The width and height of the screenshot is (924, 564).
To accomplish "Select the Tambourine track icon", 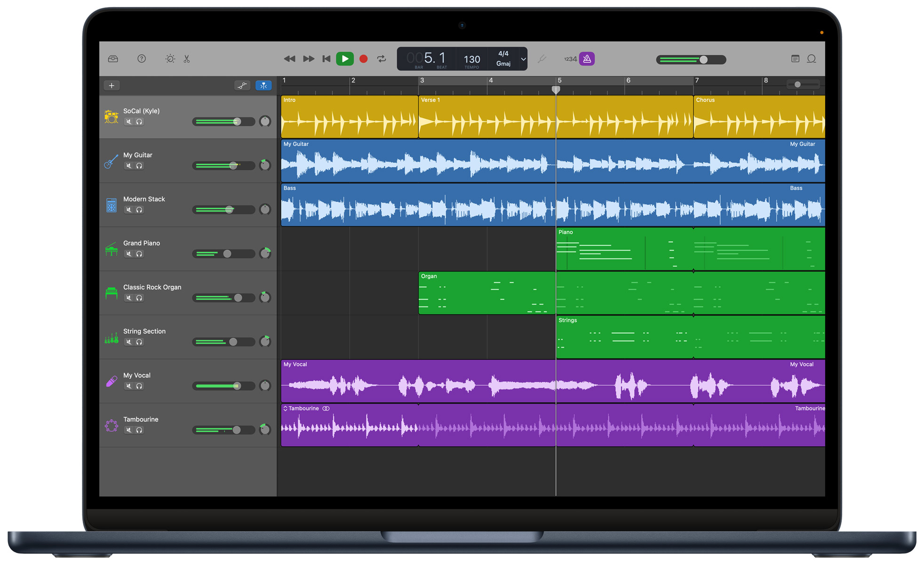I will point(112,426).
